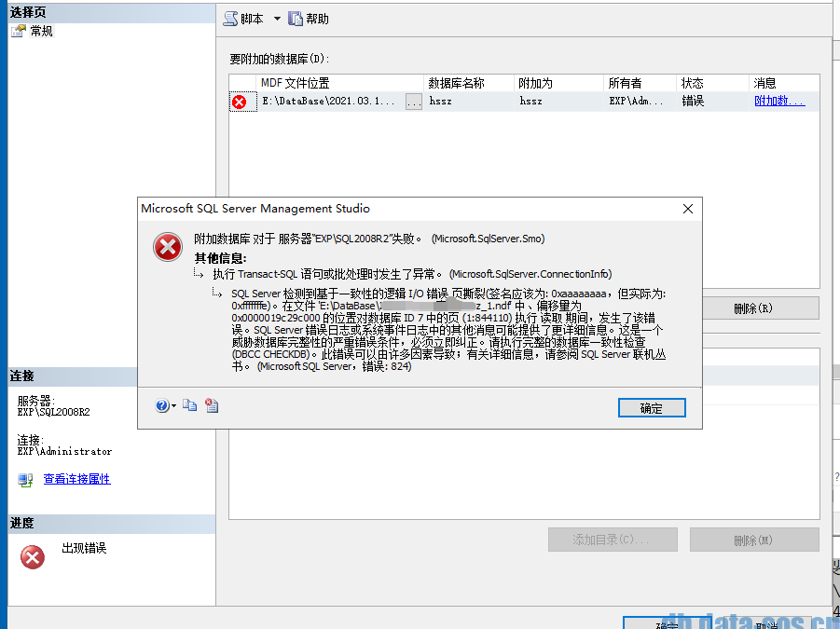
Task: Click the EXP\Administrator connection text
Action: coord(65,452)
